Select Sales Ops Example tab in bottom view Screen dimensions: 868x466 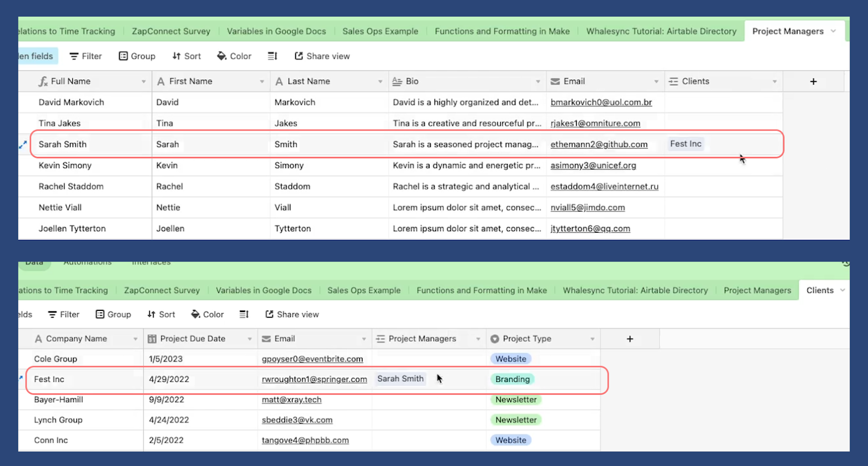(x=364, y=290)
